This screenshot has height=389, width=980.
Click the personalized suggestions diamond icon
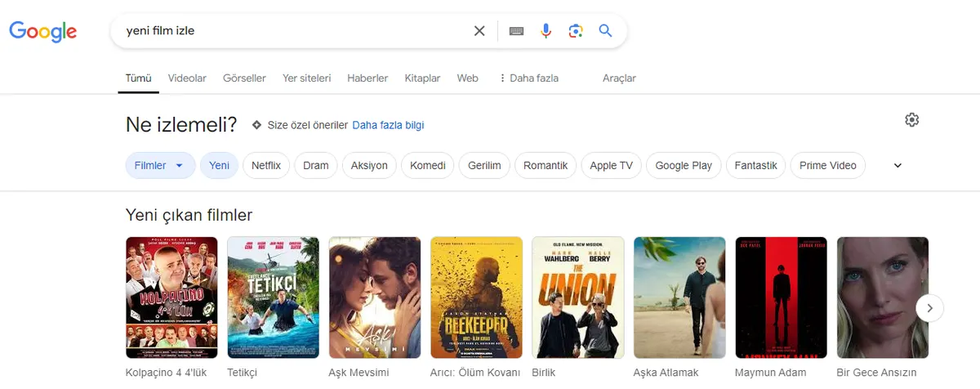click(x=256, y=125)
